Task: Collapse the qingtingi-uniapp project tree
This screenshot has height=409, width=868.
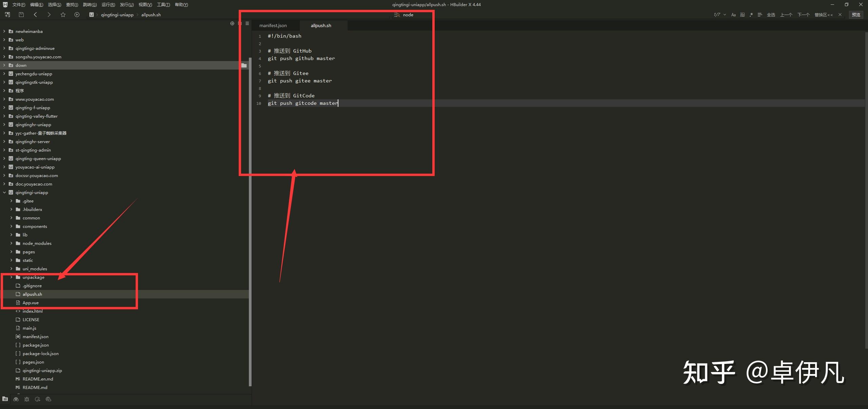Action: (4, 192)
